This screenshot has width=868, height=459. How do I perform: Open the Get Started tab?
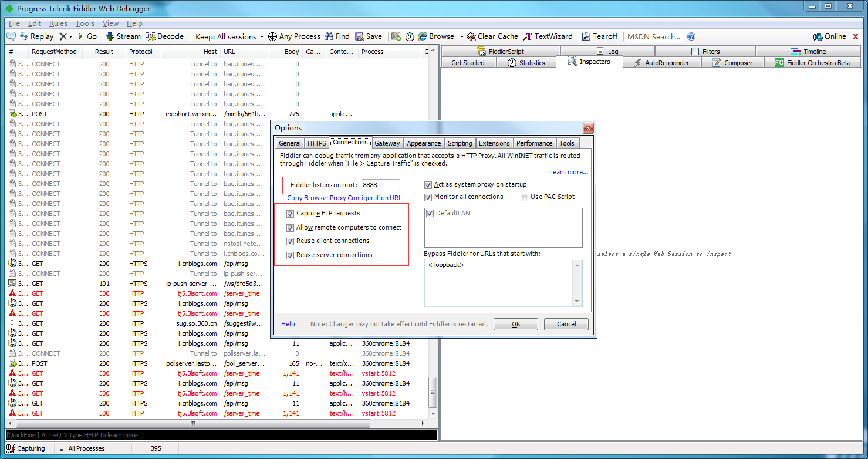click(x=469, y=63)
